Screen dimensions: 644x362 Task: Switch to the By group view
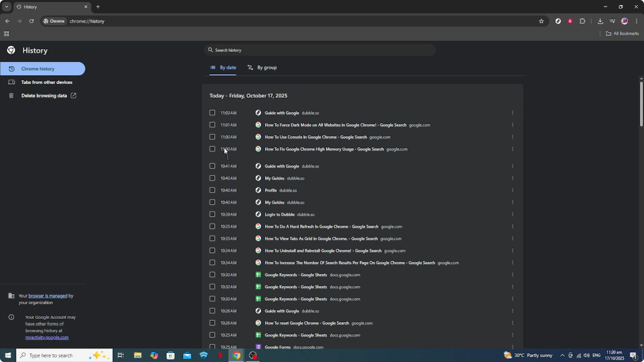coord(262,67)
